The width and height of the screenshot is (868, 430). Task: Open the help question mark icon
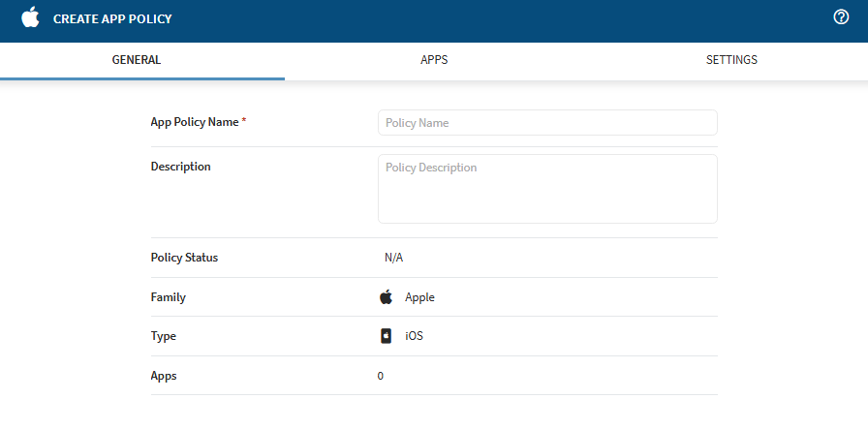click(x=841, y=17)
